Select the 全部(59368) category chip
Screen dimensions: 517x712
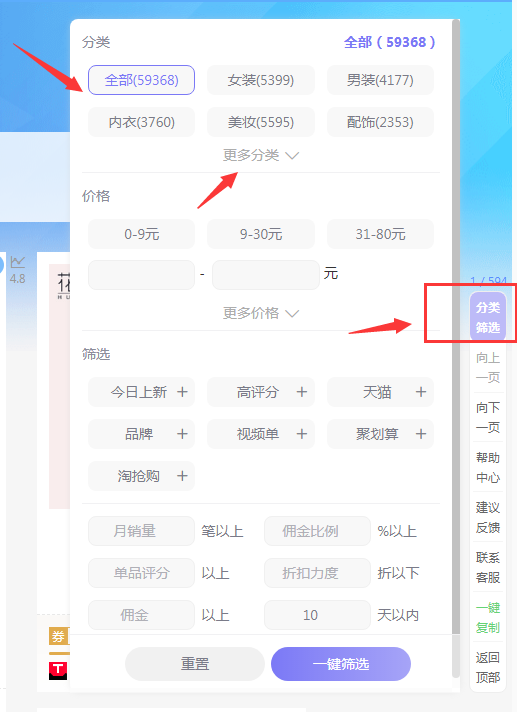pos(142,80)
